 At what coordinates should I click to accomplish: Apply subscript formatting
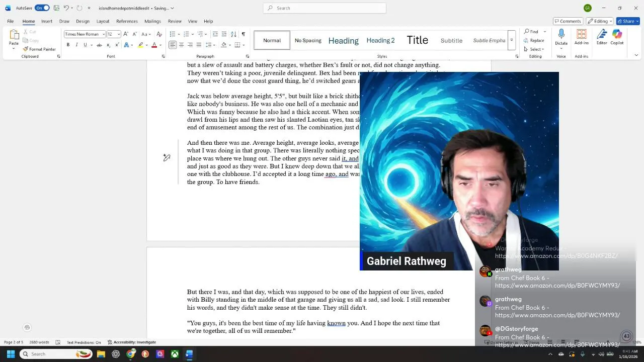[x=108, y=45]
